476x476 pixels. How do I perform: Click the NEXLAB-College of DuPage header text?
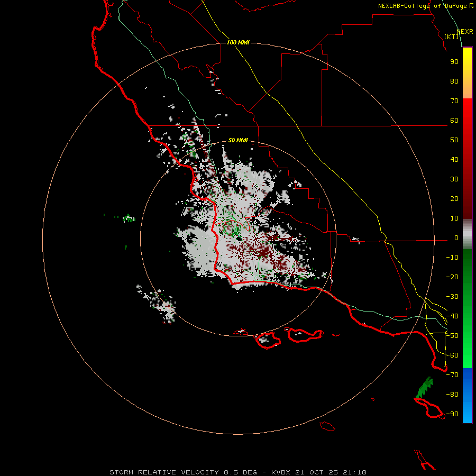pos(423,6)
